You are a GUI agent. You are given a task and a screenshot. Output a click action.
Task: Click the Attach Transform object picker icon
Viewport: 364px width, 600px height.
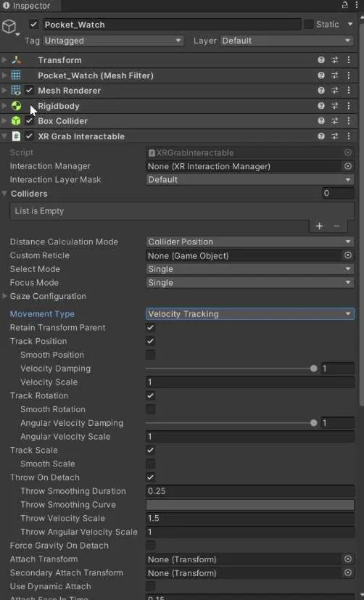click(348, 559)
